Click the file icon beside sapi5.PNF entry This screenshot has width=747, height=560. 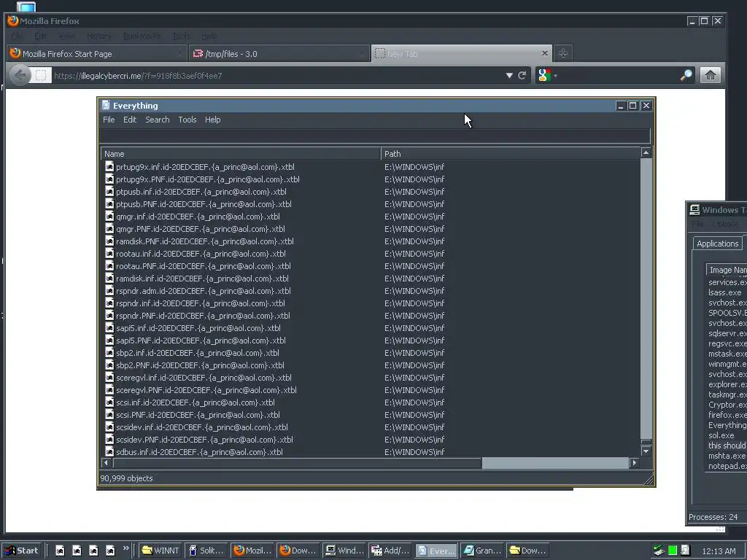(x=109, y=340)
